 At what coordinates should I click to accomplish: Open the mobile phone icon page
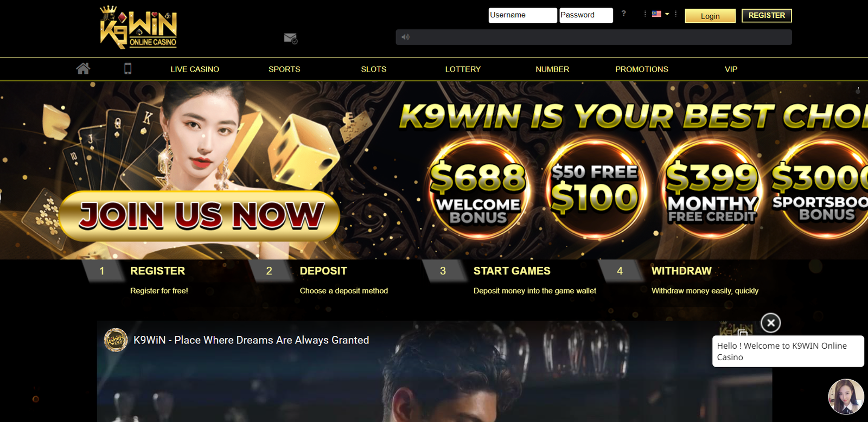click(128, 68)
